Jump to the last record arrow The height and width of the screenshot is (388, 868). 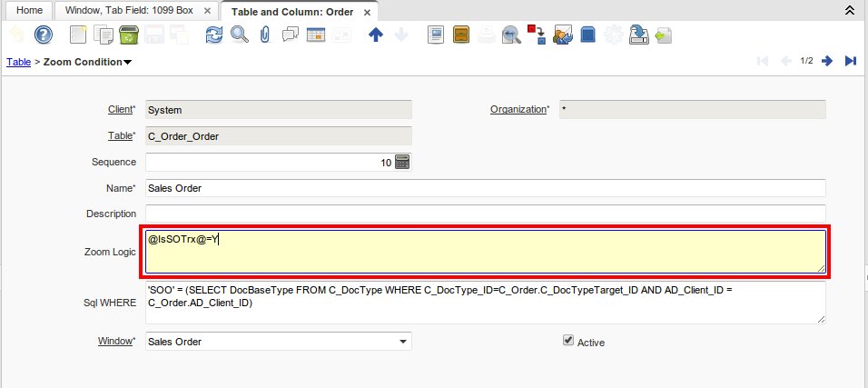coord(851,61)
